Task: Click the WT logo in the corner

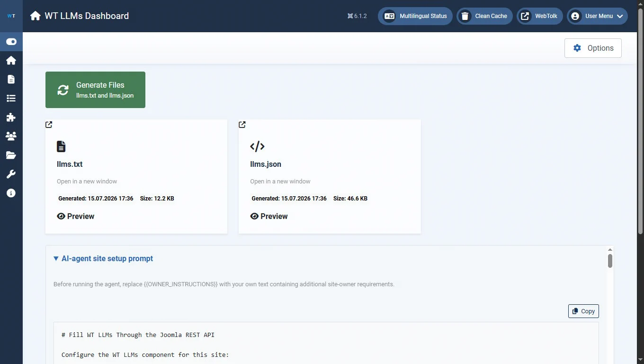Action: tap(11, 16)
